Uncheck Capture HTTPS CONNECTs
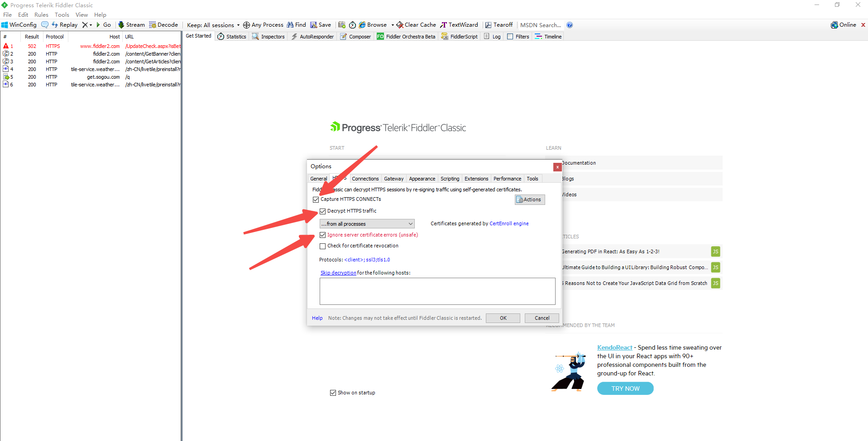 point(316,199)
